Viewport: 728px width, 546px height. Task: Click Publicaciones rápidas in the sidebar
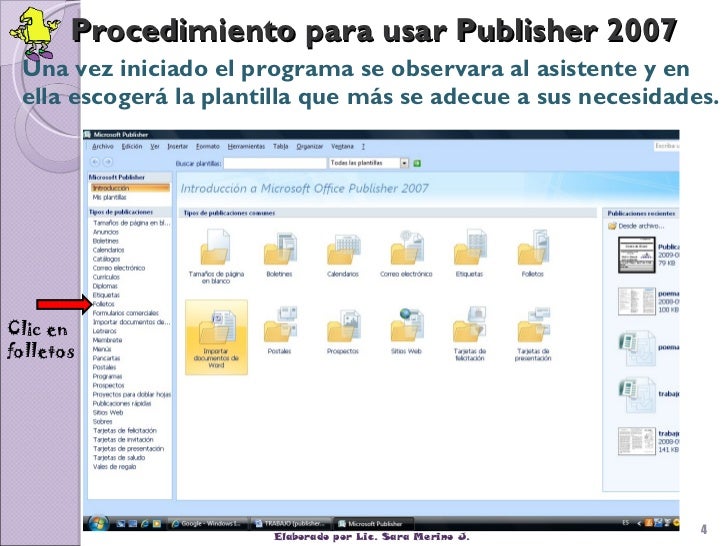[122, 403]
